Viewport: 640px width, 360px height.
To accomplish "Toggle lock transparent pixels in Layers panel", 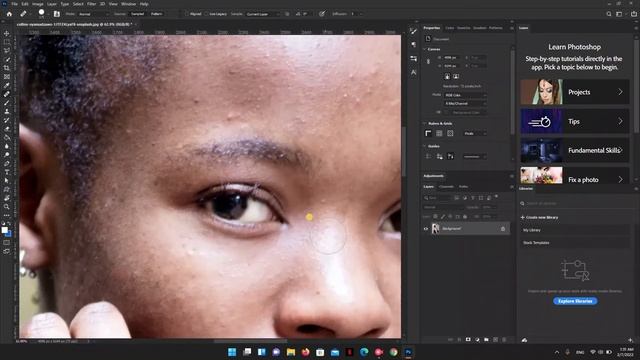I will pos(436,216).
